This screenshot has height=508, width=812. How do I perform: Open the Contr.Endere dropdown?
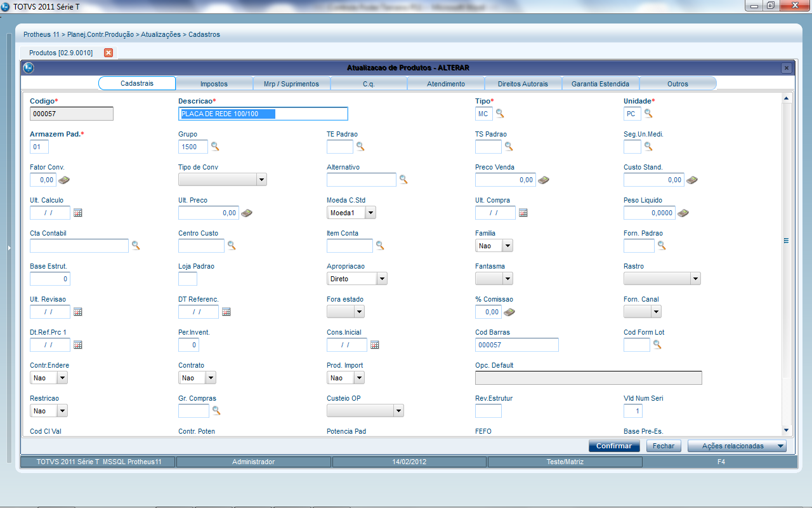(62, 378)
